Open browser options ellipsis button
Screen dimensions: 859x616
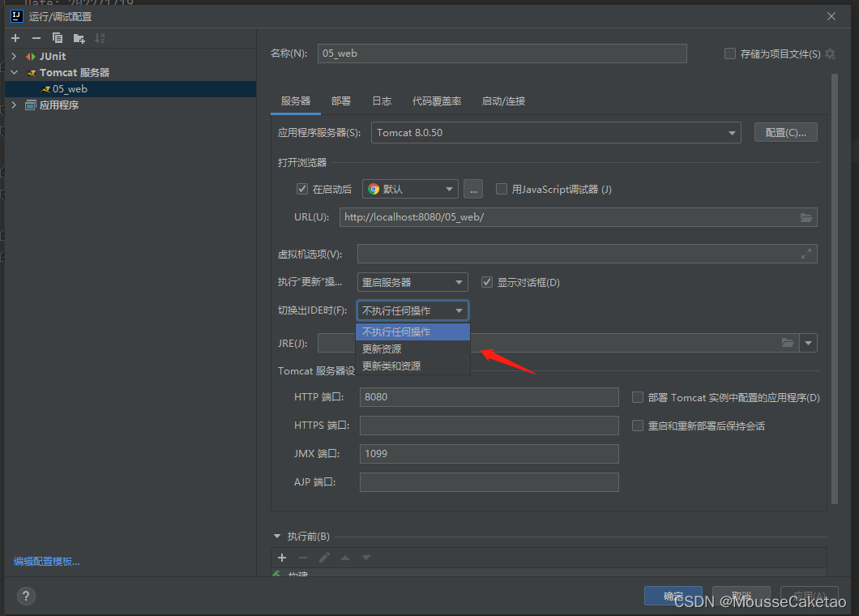(473, 190)
